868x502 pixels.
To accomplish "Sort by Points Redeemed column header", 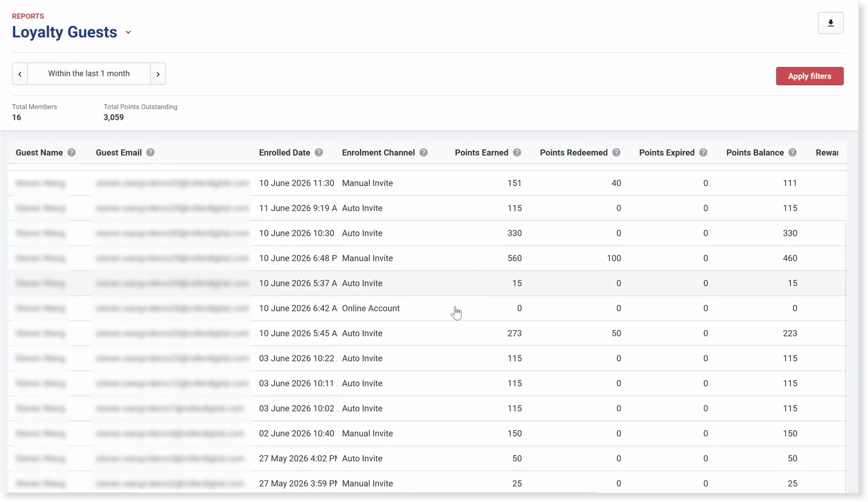I will [574, 153].
